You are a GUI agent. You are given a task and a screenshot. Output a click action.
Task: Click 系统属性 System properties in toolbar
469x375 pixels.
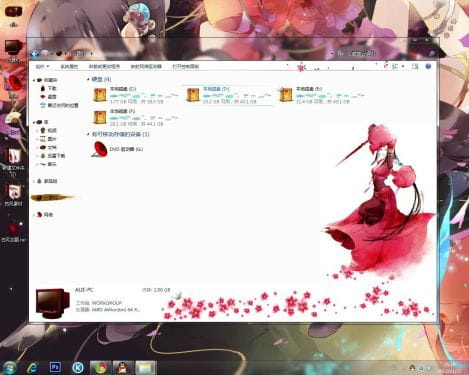pos(69,66)
